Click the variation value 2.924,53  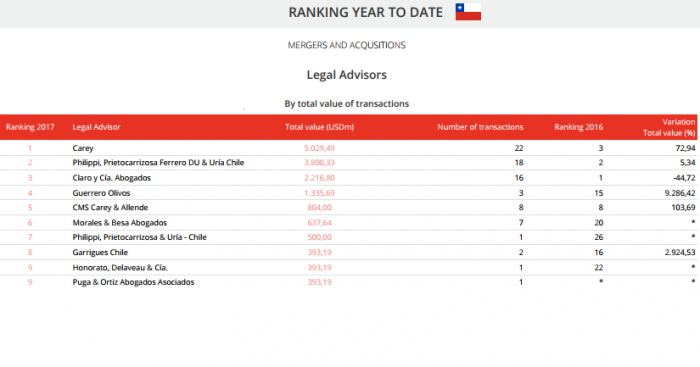point(680,252)
